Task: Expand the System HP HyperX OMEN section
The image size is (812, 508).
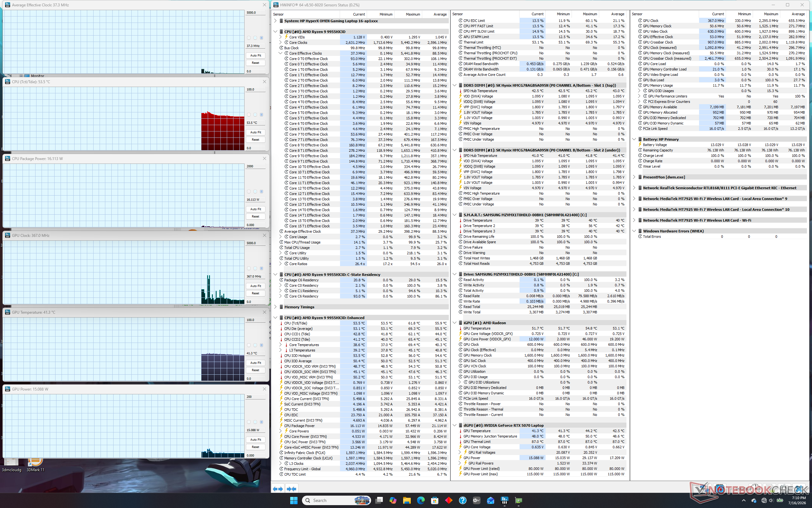Action: pyautogui.click(x=275, y=21)
